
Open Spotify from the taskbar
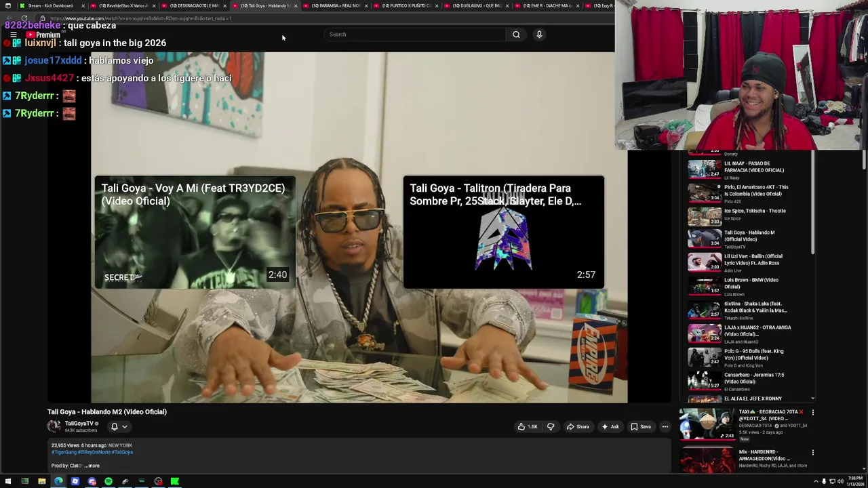click(x=108, y=481)
